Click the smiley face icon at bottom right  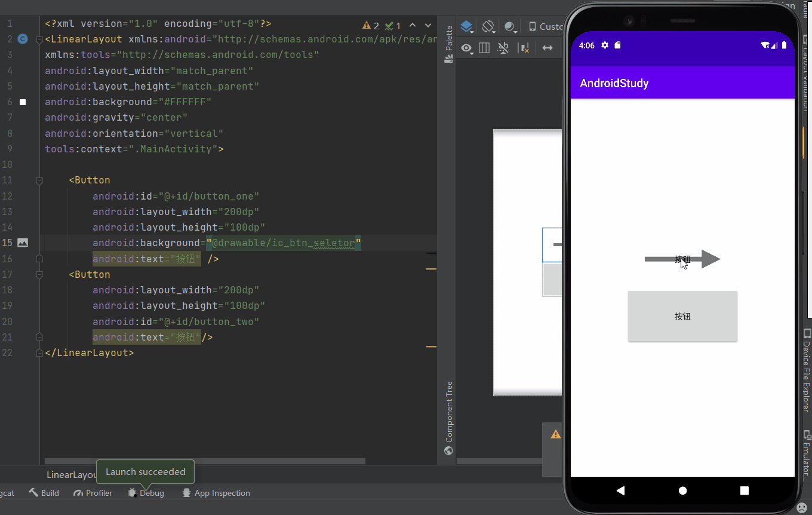pos(802,508)
